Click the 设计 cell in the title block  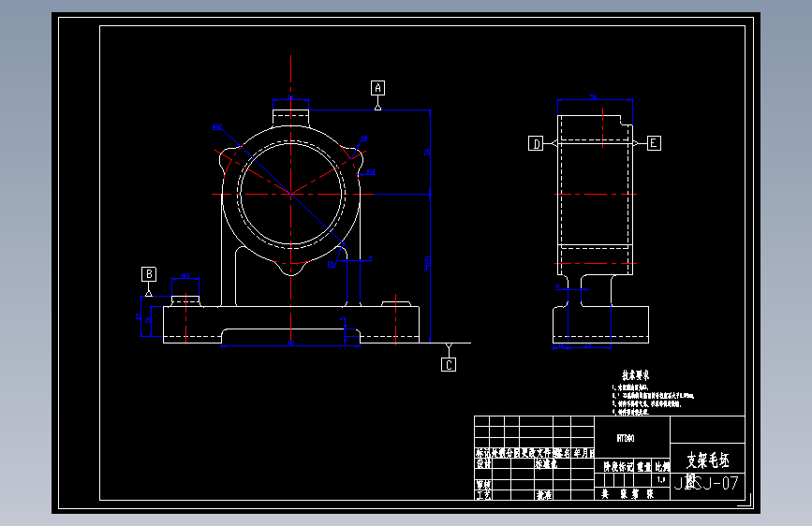point(483,464)
